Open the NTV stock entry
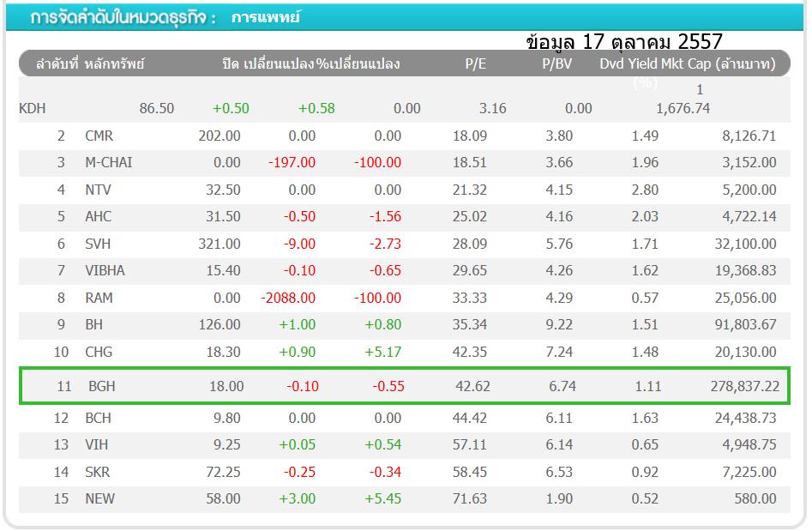 click(98, 190)
